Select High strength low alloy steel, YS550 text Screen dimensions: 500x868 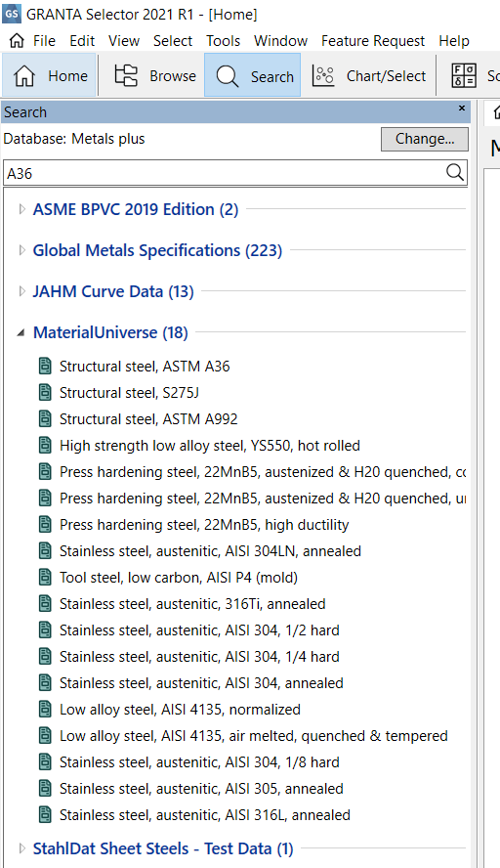point(210,446)
